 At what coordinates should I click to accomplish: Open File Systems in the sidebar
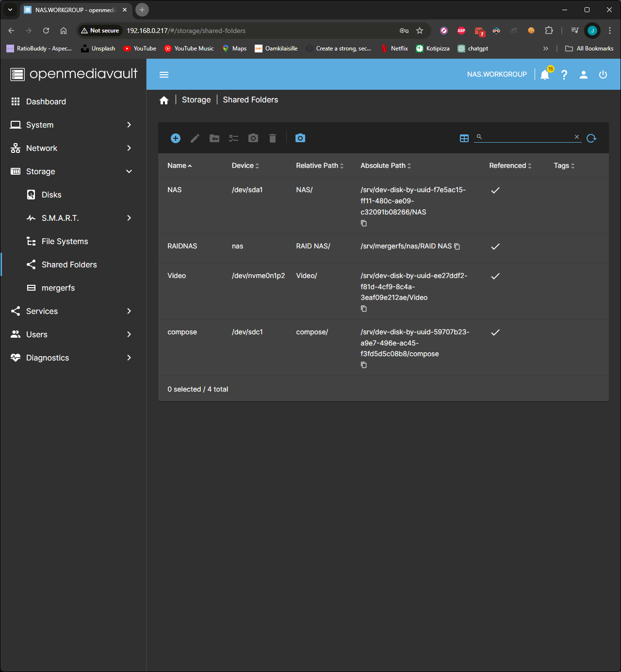(65, 241)
